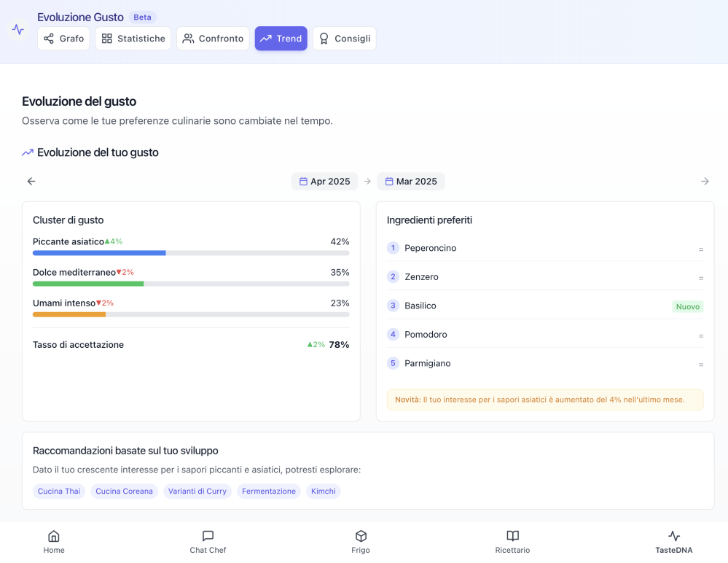
Task: Open the Consigli lightbulb icon
Action: [x=324, y=38]
